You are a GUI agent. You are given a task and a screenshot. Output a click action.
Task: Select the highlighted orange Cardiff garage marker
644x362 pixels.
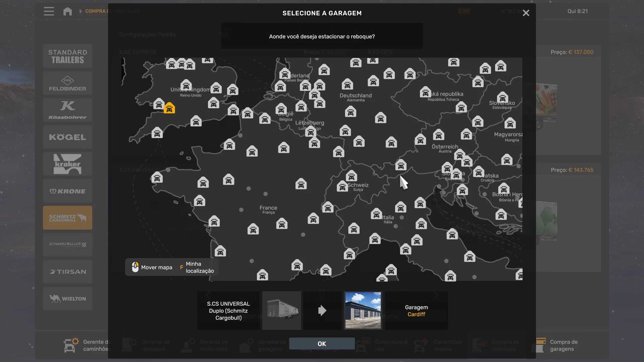tap(169, 108)
